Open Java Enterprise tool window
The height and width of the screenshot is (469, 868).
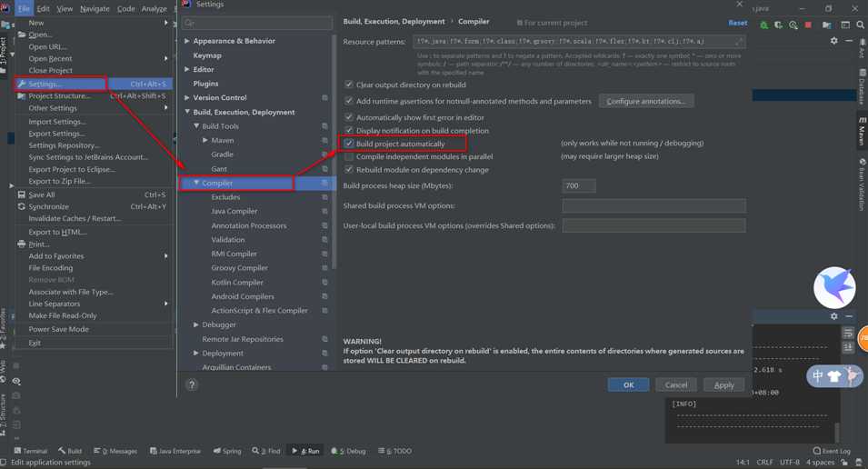[175, 452]
